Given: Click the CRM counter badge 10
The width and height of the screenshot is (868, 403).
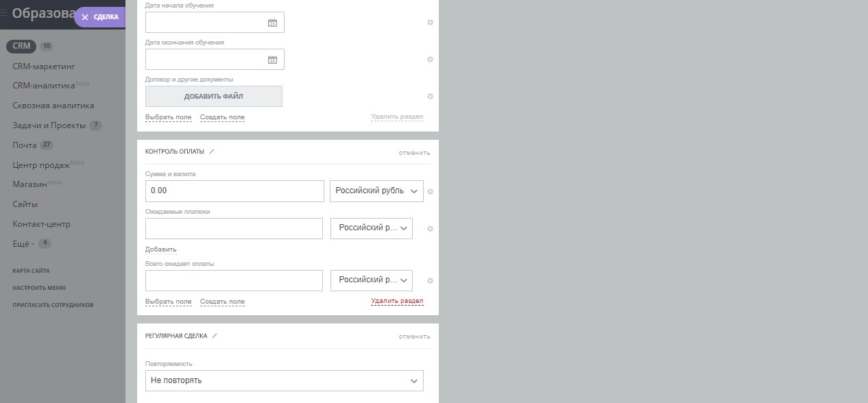Looking at the screenshot, I should [46, 47].
